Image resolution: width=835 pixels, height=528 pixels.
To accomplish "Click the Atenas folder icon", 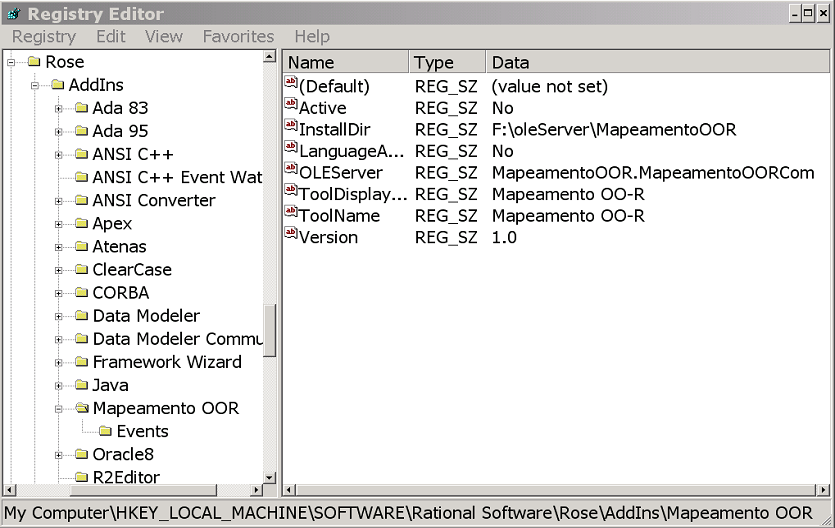I will tap(81, 246).
